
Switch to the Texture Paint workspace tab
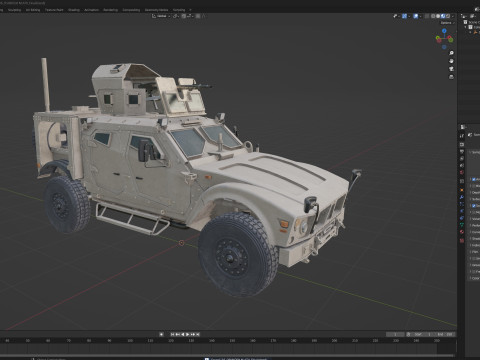tap(54, 10)
